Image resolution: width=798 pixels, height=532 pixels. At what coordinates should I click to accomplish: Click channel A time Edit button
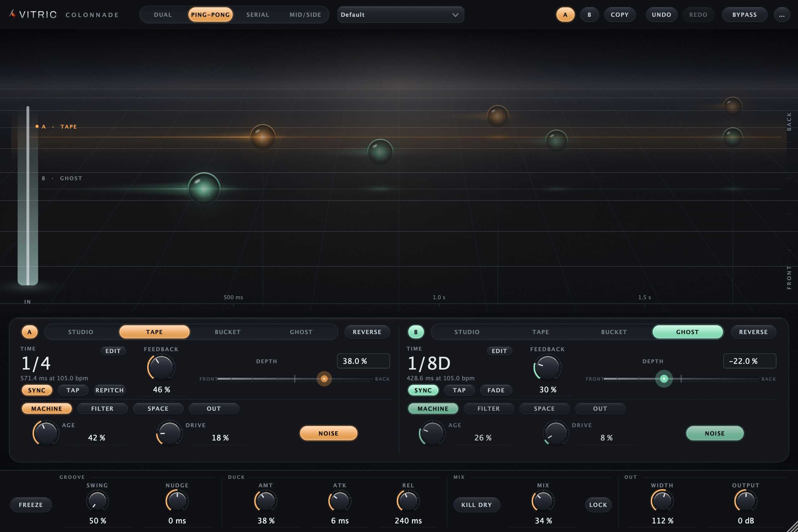pyautogui.click(x=113, y=351)
